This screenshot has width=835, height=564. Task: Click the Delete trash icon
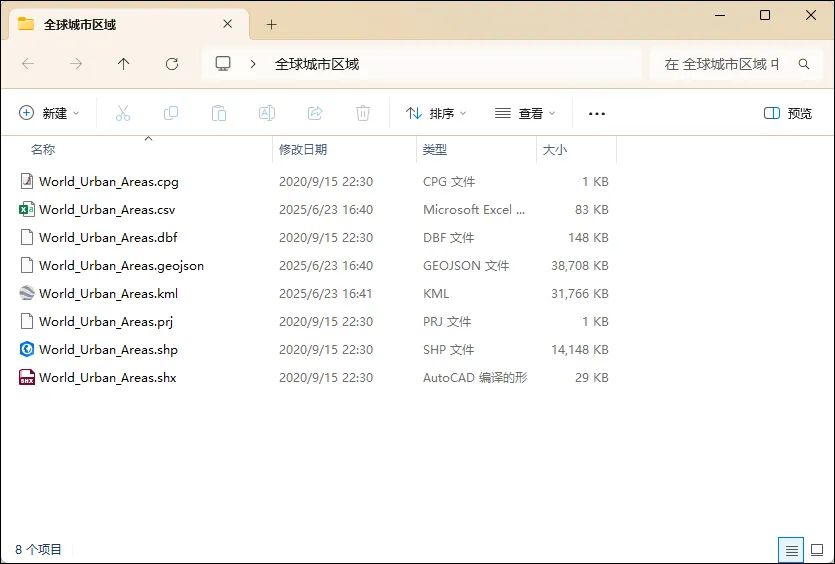[363, 113]
